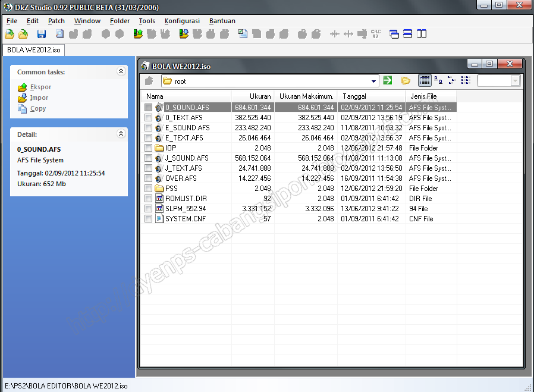This screenshot has width=534, height=392.
Task: Check the J_SOUND.AFS checkbox
Action: pyautogui.click(x=148, y=158)
